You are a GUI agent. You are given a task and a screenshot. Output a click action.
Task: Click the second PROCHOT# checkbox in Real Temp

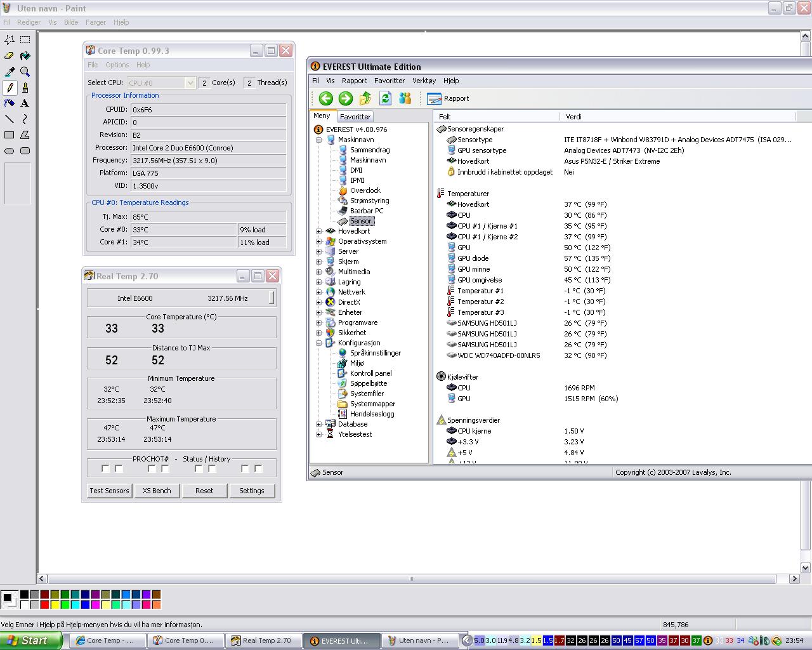(119, 468)
